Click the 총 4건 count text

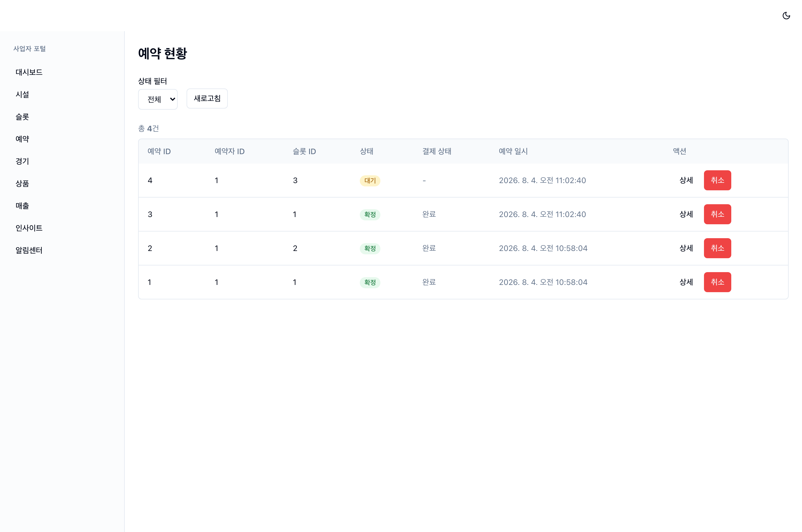[148, 129]
